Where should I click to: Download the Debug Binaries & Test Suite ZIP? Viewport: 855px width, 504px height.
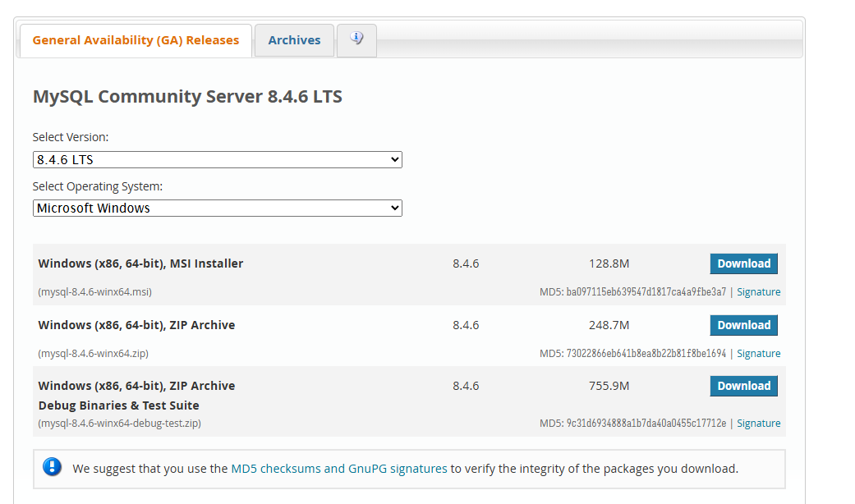(x=744, y=386)
